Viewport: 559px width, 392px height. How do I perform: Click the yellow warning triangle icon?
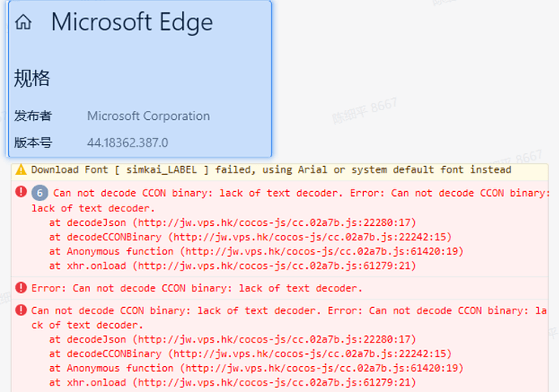pyautogui.click(x=21, y=170)
